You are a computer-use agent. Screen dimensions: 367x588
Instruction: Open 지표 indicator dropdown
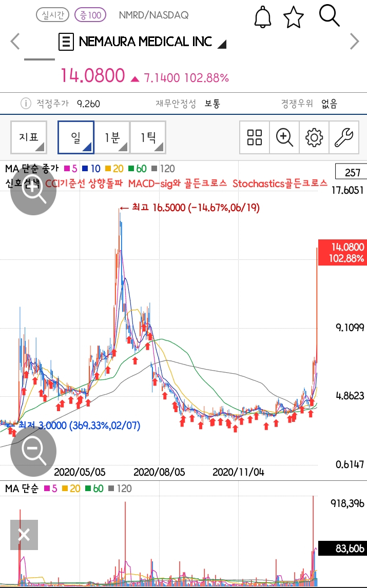pyautogui.click(x=29, y=137)
